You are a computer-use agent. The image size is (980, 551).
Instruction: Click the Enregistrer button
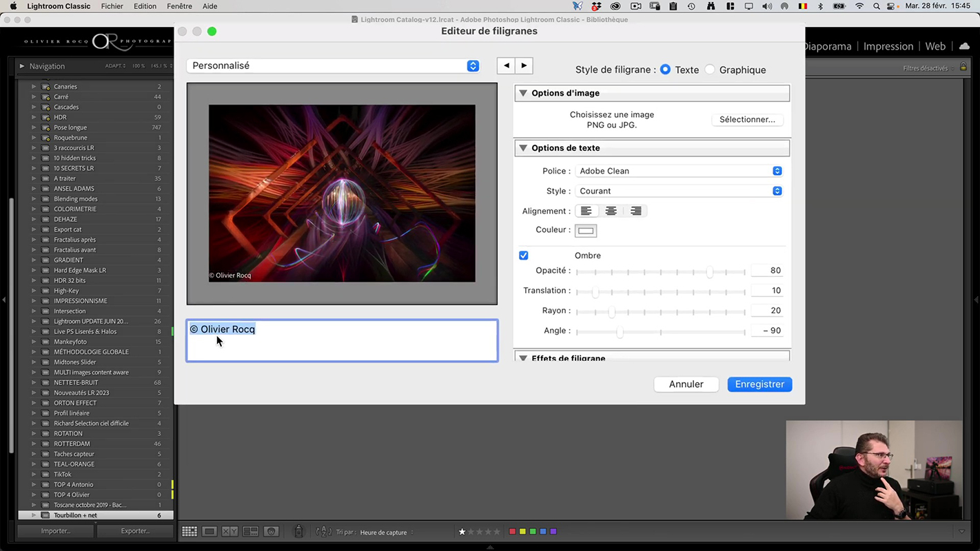(759, 384)
